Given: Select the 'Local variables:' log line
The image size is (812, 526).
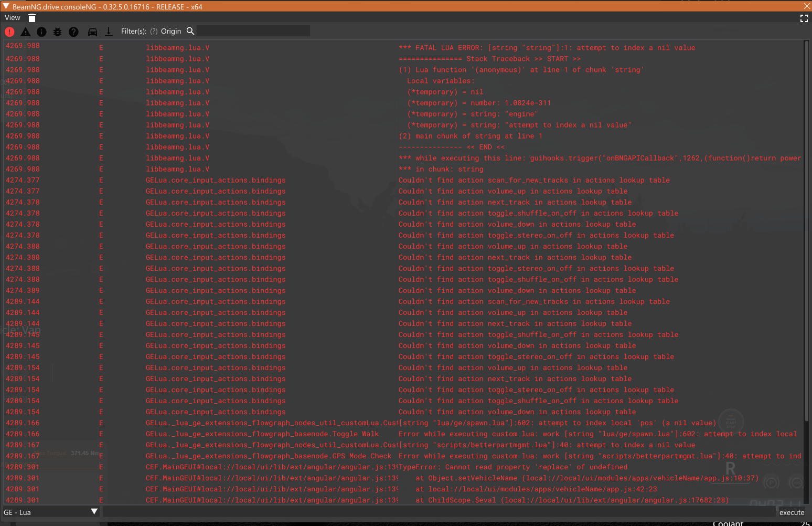Looking at the screenshot, I should (x=441, y=81).
